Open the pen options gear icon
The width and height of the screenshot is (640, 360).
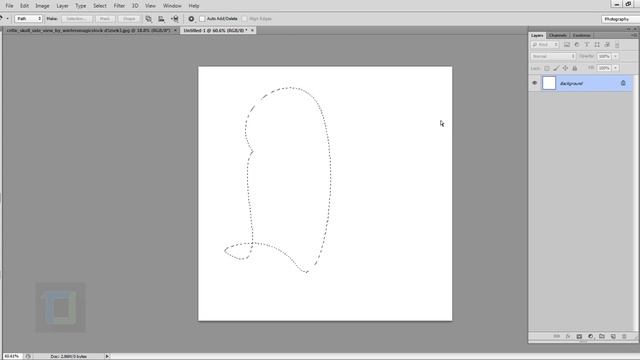tap(191, 19)
